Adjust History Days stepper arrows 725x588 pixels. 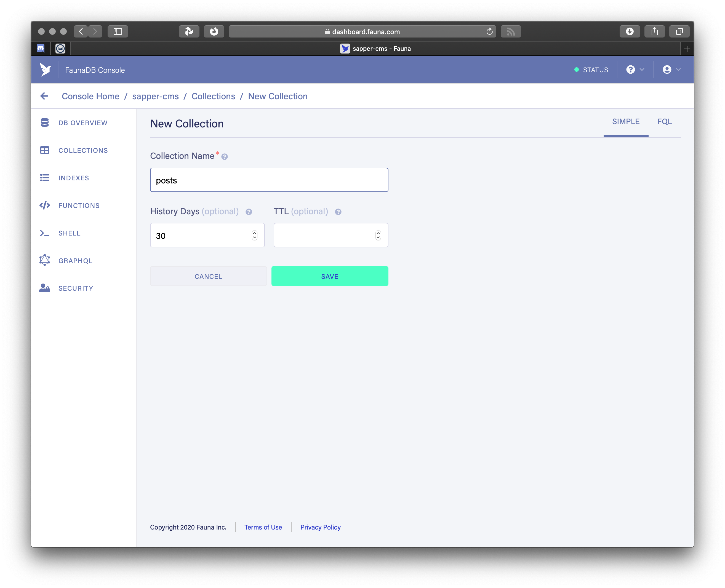pos(254,236)
